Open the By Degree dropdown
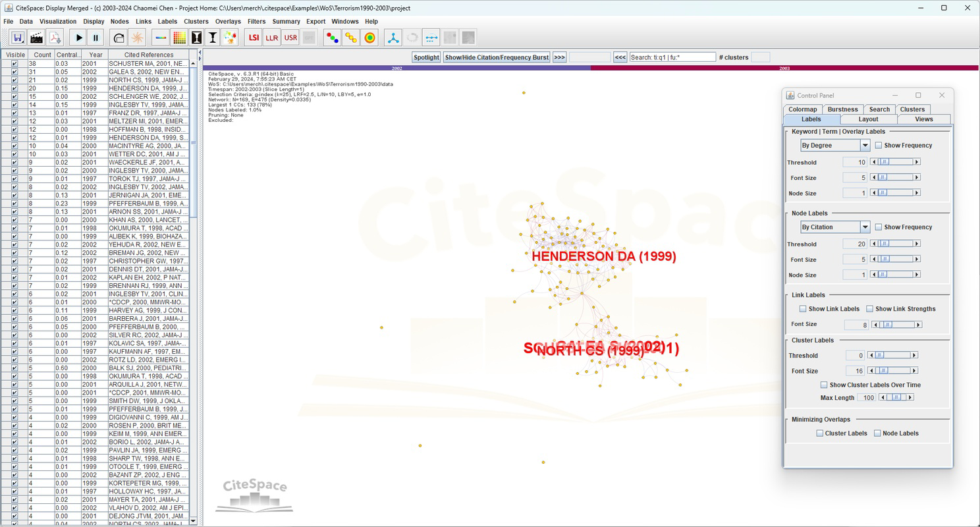This screenshot has height=527, width=980. coord(835,145)
